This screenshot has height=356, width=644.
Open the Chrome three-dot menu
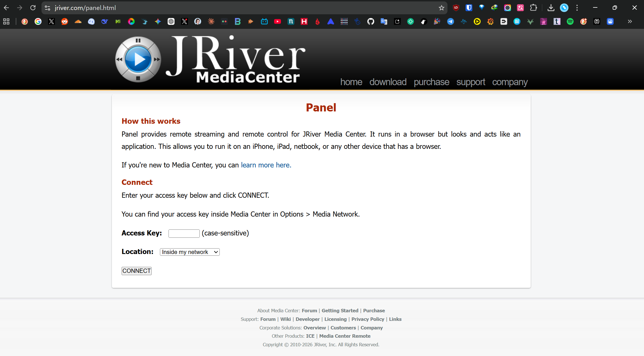click(x=577, y=8)
